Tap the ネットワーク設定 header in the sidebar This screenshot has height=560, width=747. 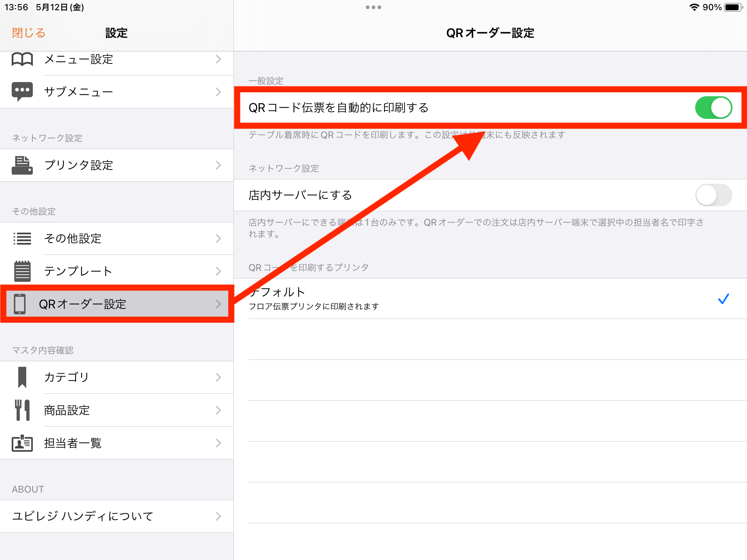pyautogui.click(x=47, y=138)
